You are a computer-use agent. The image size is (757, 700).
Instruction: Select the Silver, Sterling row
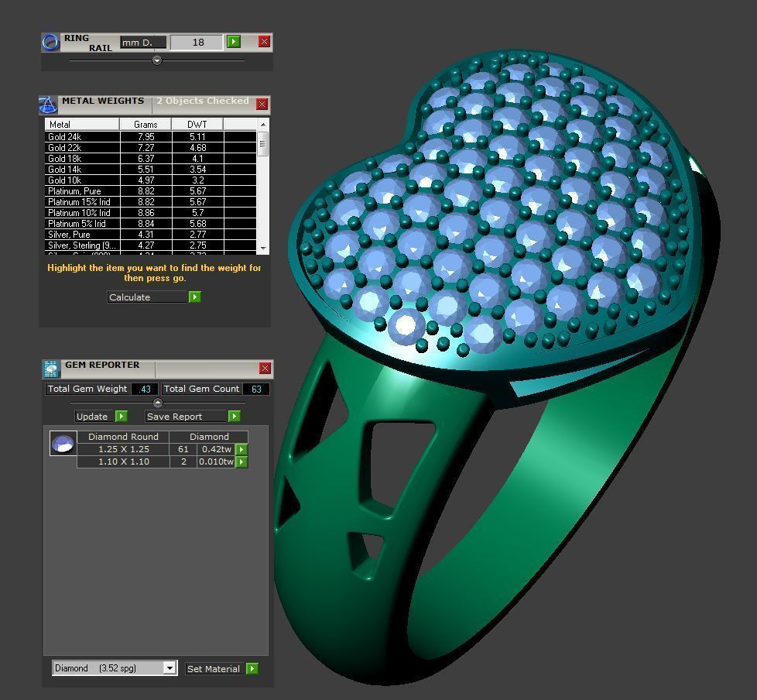tap(151, 245)
